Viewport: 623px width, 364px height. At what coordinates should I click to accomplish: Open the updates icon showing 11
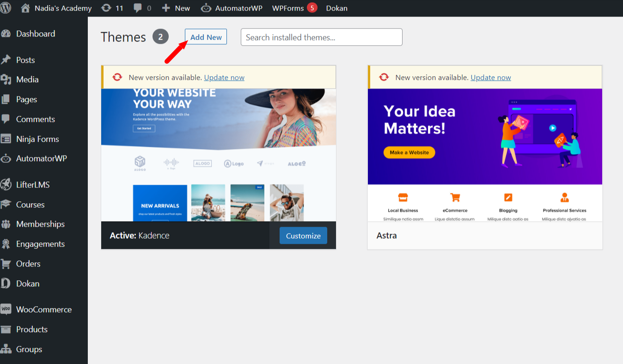[x=106, y=8]
